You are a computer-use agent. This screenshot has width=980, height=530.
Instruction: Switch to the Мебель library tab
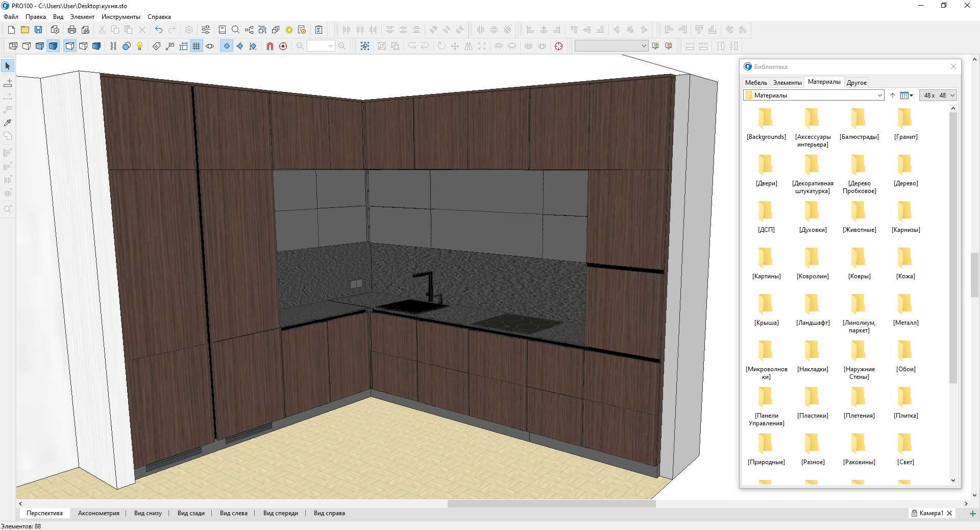[756, 82]
